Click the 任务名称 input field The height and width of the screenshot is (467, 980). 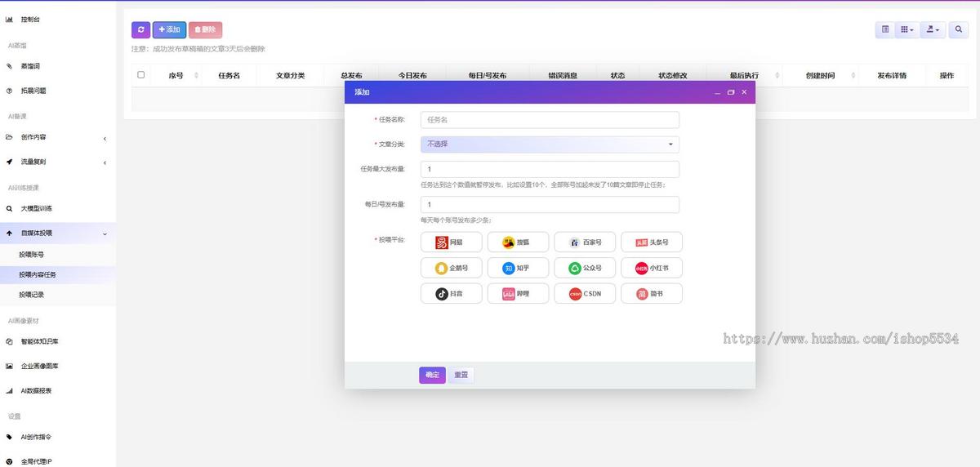tap(550, 119)
